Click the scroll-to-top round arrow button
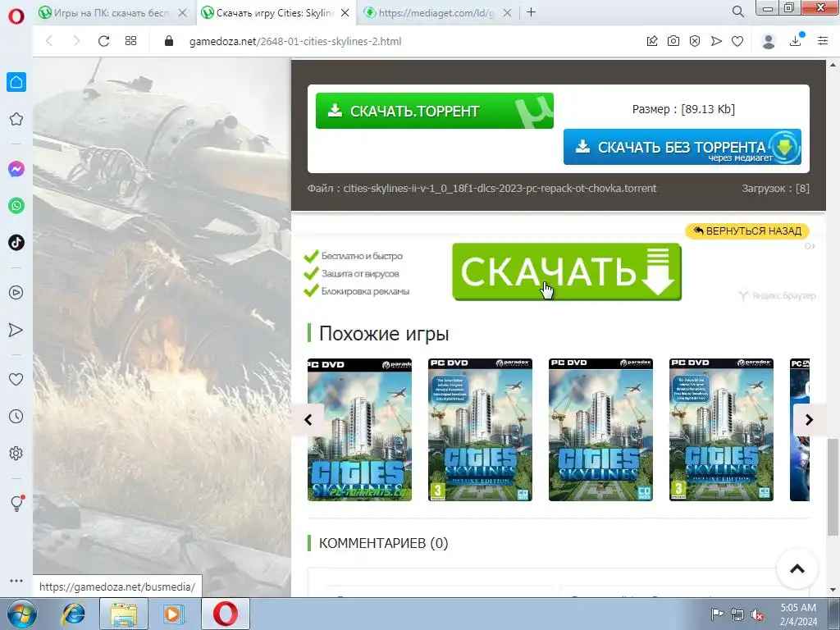Screen dimensions: 840x630 pos(797,568)
